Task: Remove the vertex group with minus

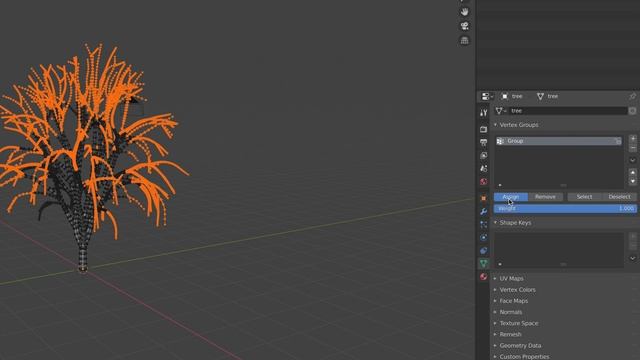Action: [633, 147]
